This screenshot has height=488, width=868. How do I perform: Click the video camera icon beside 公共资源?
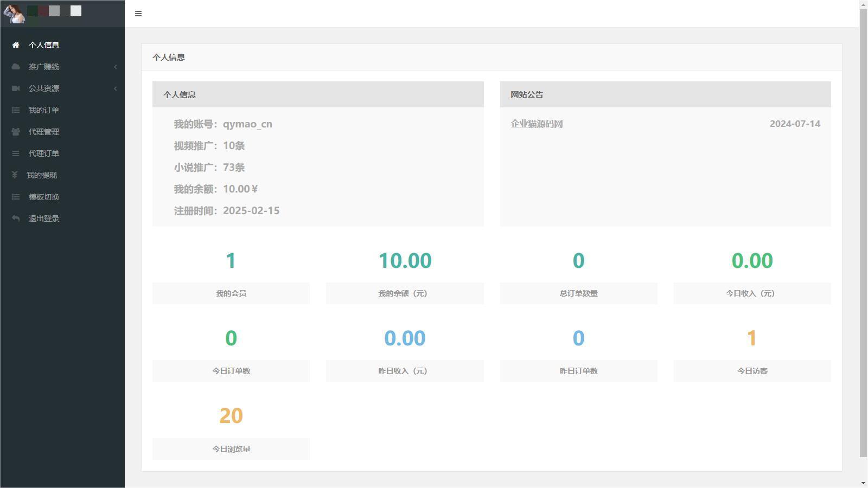(16, 88)
